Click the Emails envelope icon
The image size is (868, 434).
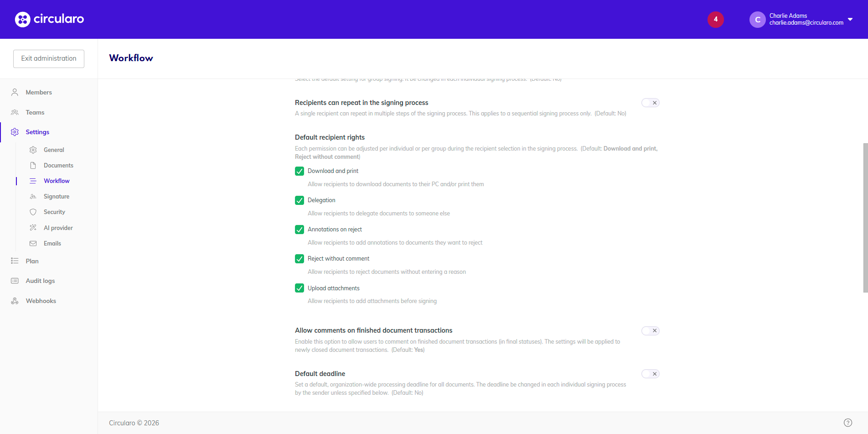[33, 244]
